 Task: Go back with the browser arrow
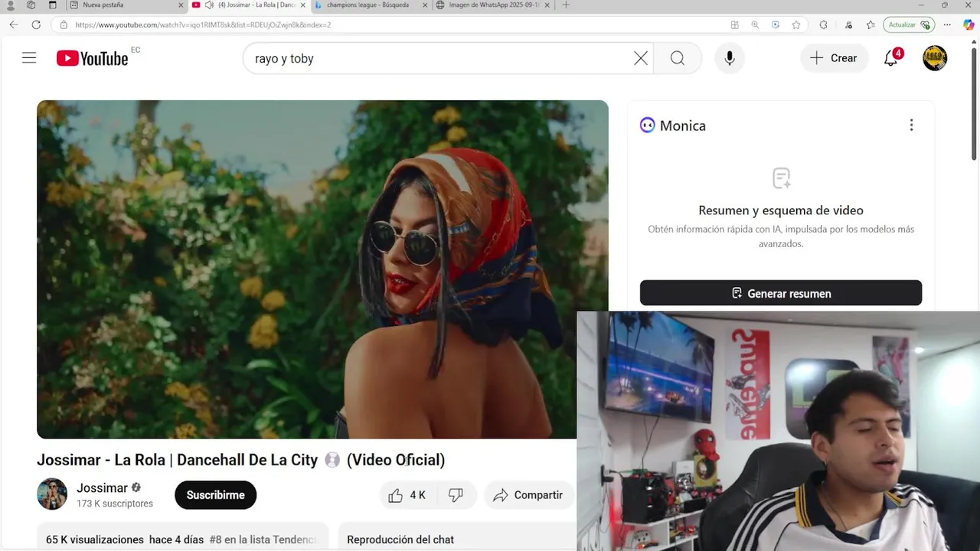point(13,24)
